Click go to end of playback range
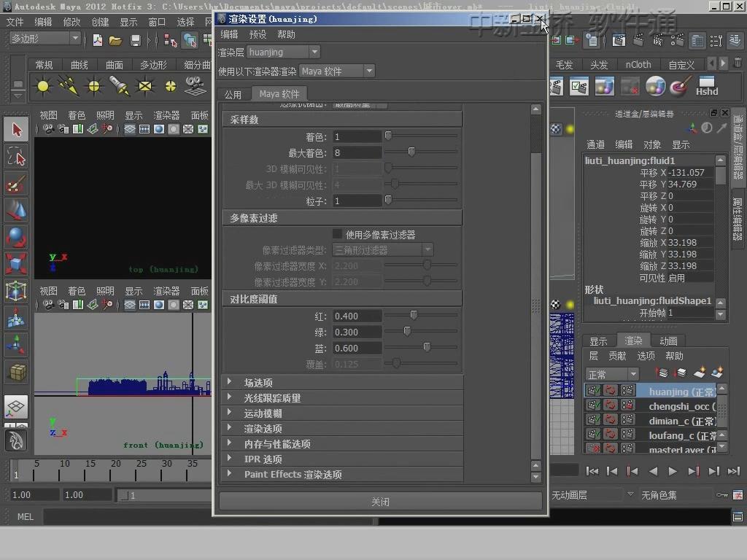 [x=733, y=471]
